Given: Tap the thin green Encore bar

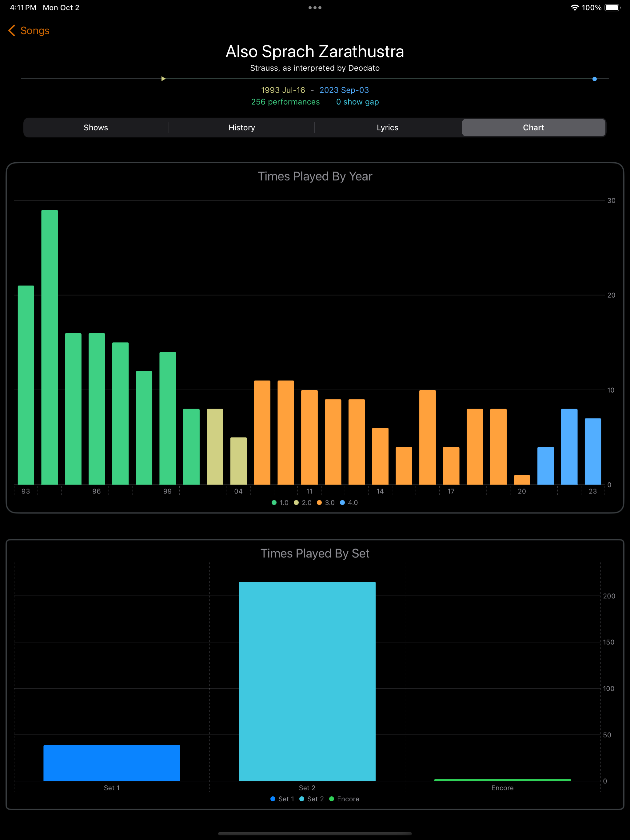Looking at the screenshot, I should coord(502,780).
